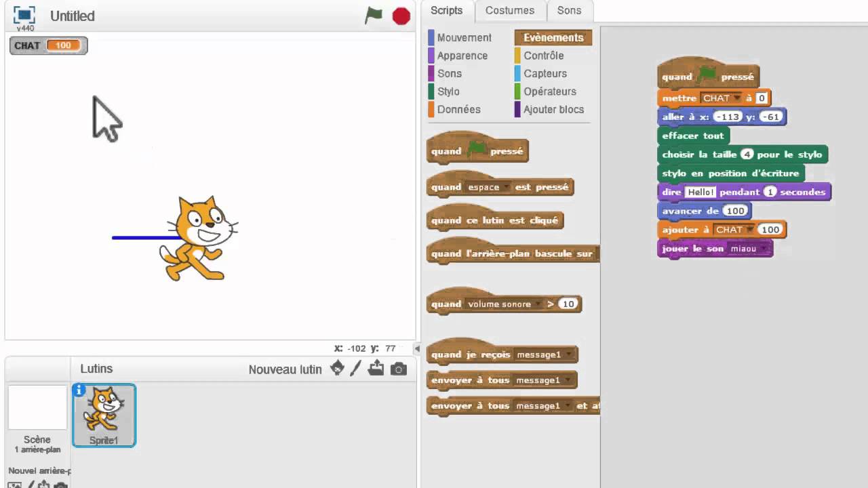Screen dimensions: 868x488
Task: Click x value -113 in aller à block
Action: 728,117
